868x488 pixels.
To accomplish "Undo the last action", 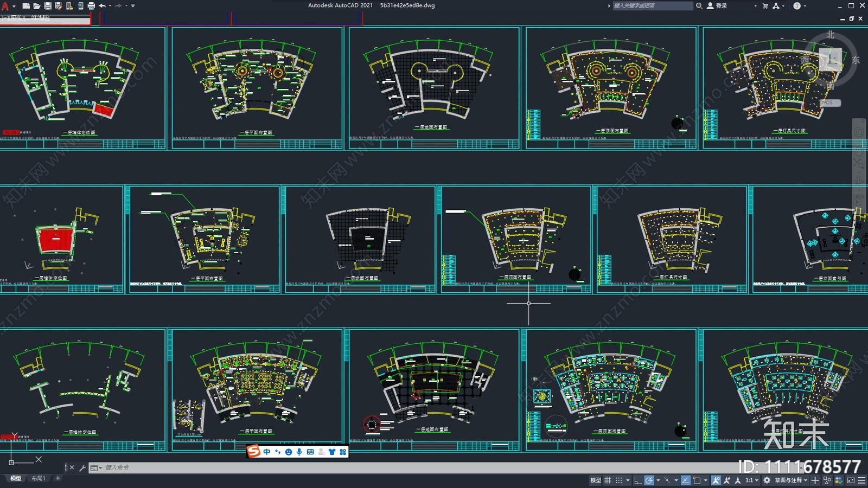I will point(102,6).
